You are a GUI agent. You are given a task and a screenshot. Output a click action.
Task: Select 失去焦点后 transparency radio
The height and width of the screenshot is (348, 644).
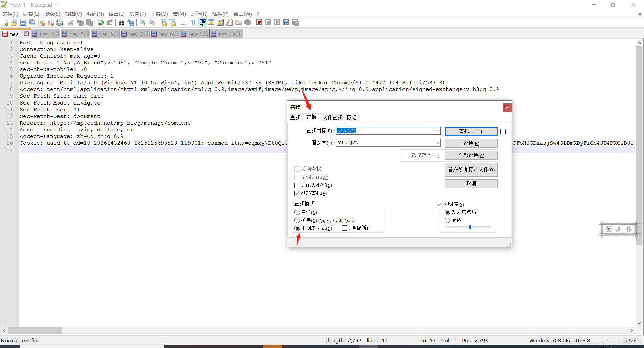click(447, 212)
